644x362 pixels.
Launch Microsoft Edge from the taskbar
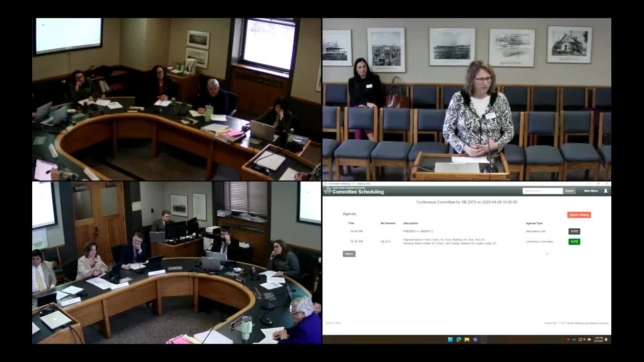pyautogui.click(x=458, y=339)
